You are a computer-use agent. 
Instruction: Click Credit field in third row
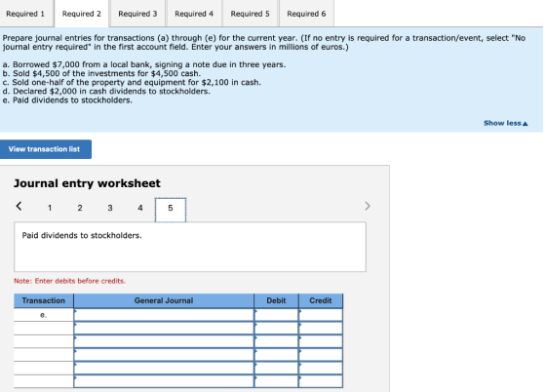coord(321,341)
